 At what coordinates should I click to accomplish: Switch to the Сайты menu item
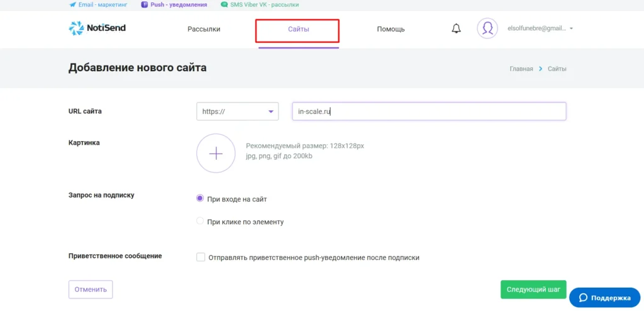tap(299, 29)
